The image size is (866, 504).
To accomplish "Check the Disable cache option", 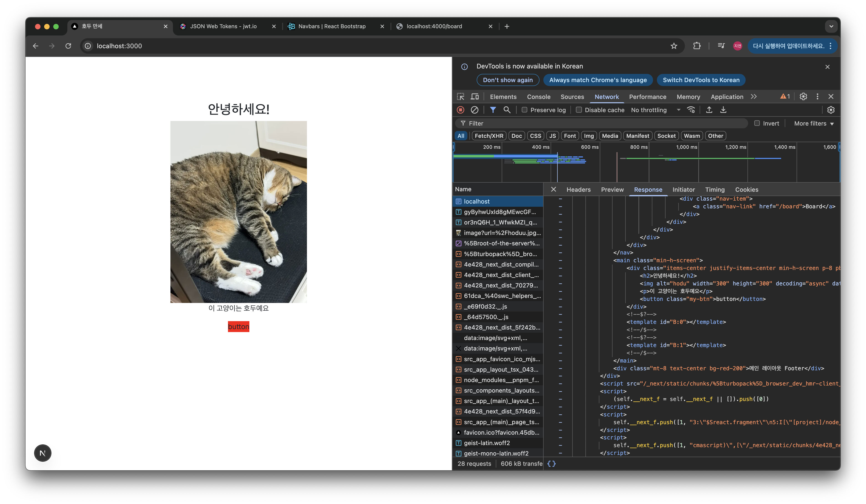I will tap(579, 110).
